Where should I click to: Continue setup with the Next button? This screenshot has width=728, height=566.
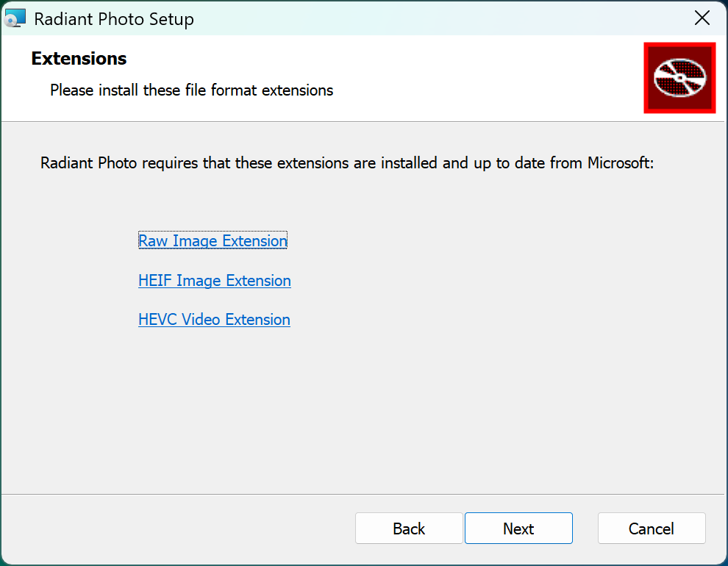(x=518, y=528)
